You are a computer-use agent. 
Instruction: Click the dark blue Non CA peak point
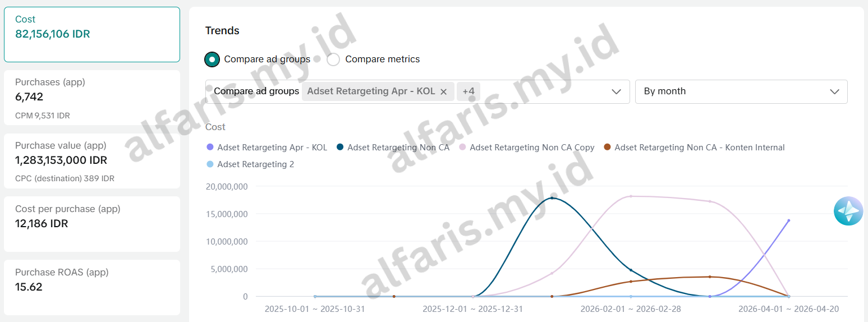coord(552,198)
